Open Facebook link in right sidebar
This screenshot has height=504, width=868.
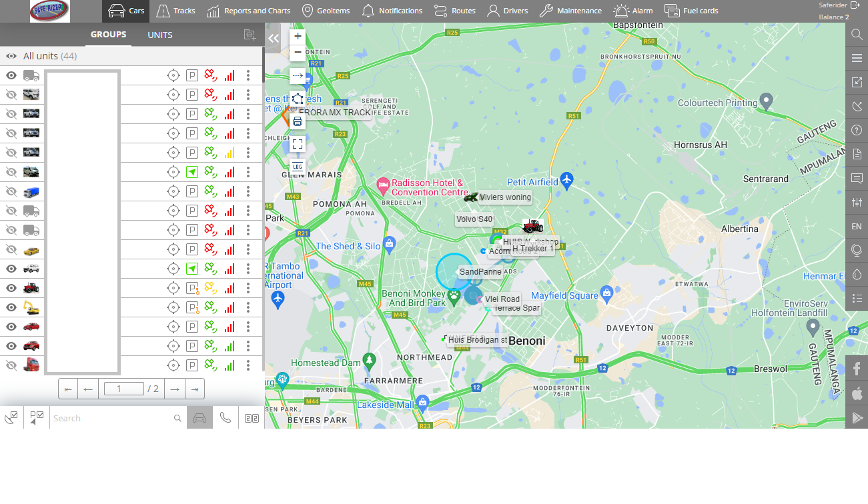click(x=857, y=368)
